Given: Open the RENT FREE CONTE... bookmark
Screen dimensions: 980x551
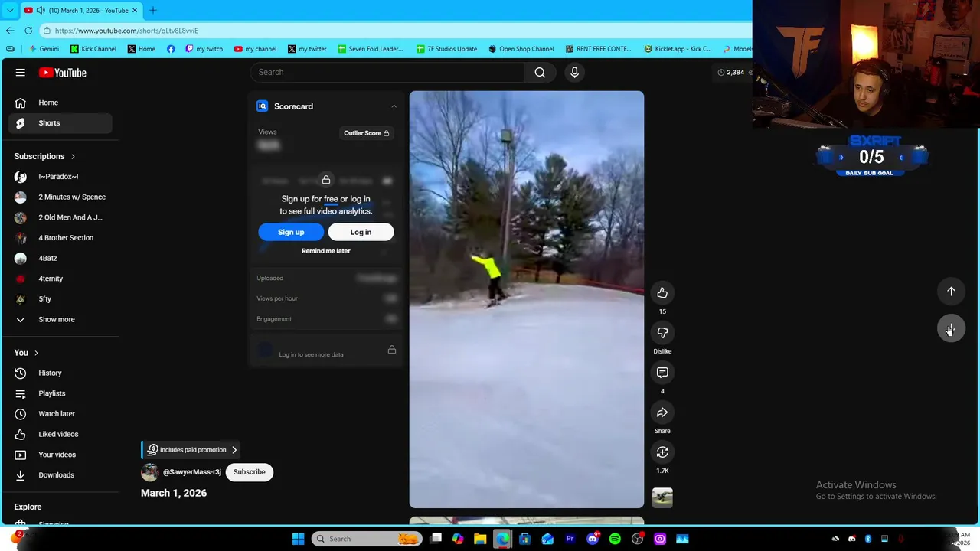Looking at the screenshot, I should [599, 49].
